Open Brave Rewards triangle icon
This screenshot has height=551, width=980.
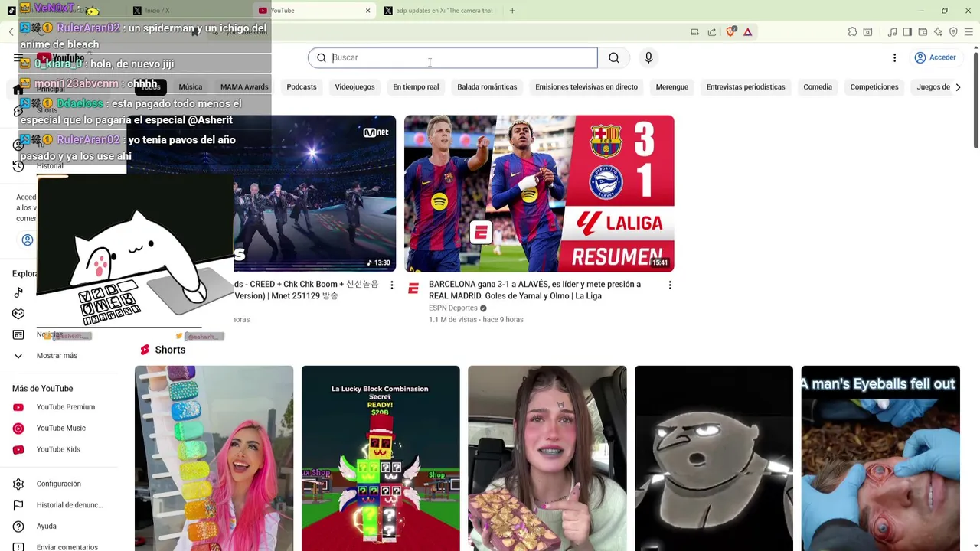747,32
